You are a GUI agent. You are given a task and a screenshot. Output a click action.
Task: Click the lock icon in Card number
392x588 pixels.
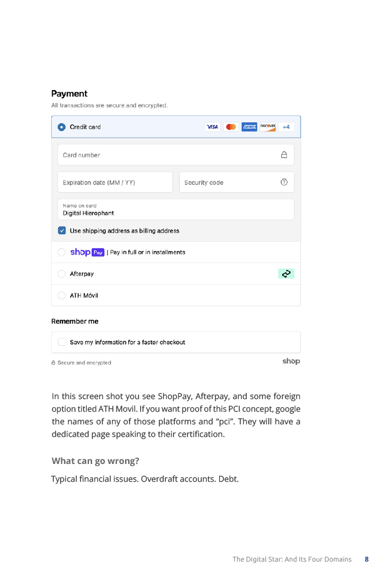pos(284,154)
